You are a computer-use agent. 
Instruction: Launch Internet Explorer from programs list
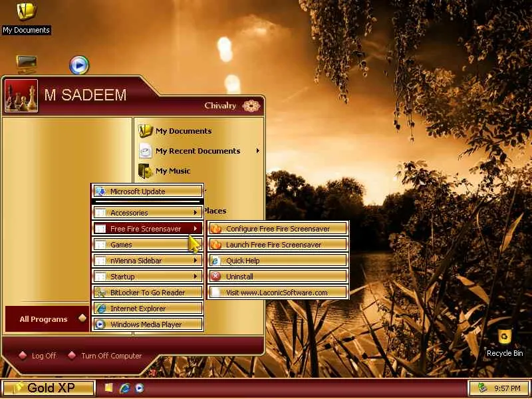[x=148, y=309]
